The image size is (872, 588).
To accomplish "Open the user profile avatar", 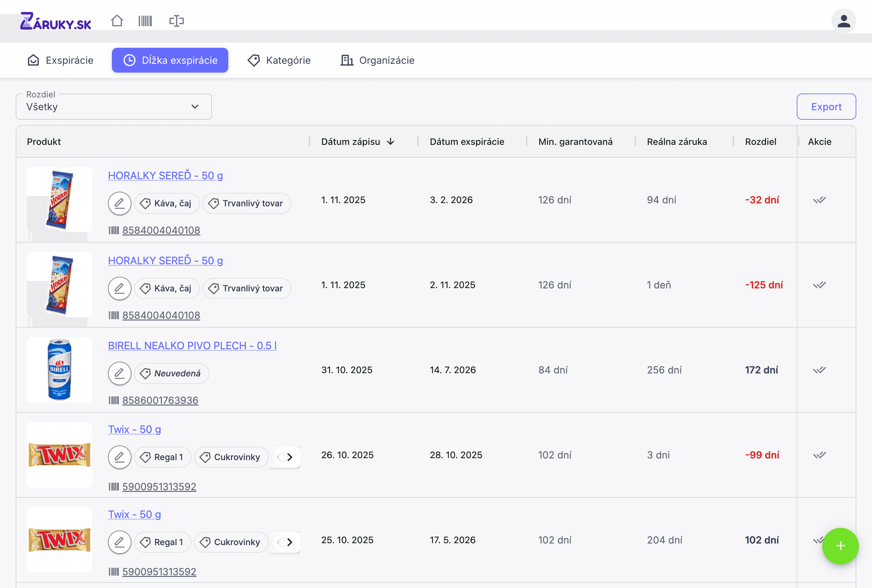I will tap(844, 21).
